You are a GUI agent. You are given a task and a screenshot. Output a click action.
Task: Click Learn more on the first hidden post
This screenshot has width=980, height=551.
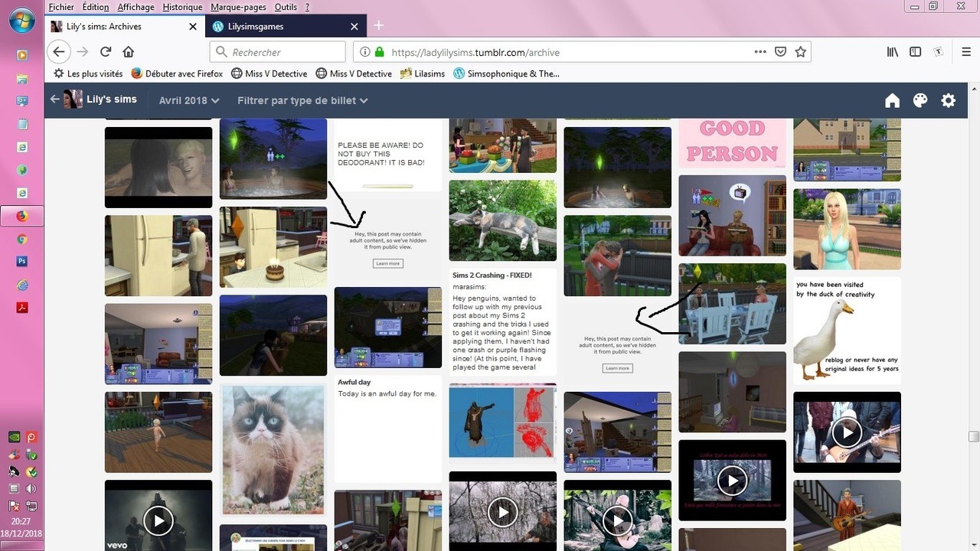(387, 263)
